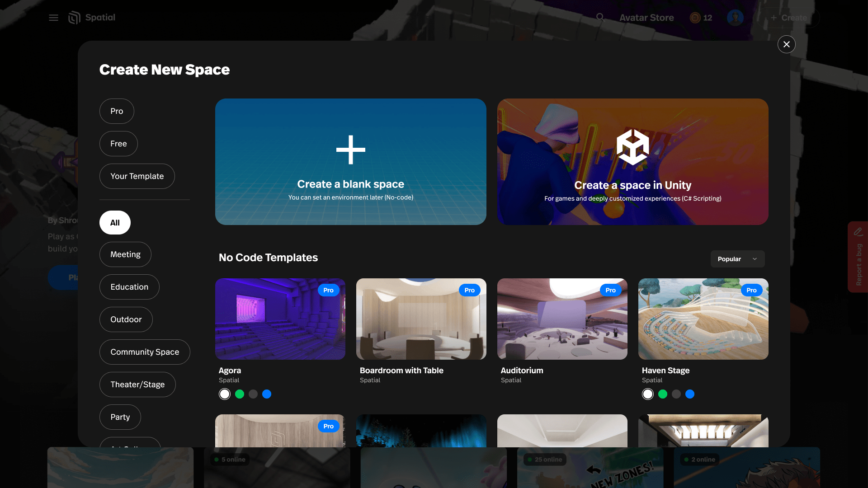This screenshot has width=868, height=488.
Task: Click the plus icon for blank space
Action: (350, 150)
